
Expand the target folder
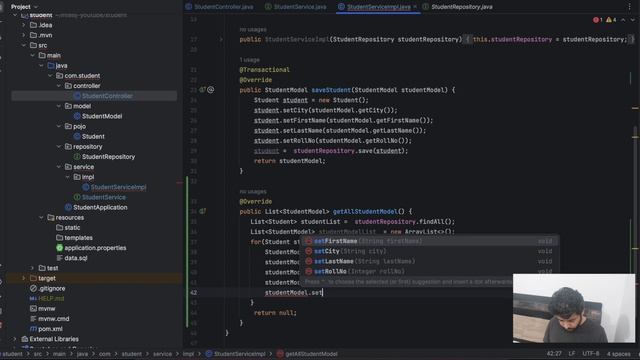tap(23, 278)
